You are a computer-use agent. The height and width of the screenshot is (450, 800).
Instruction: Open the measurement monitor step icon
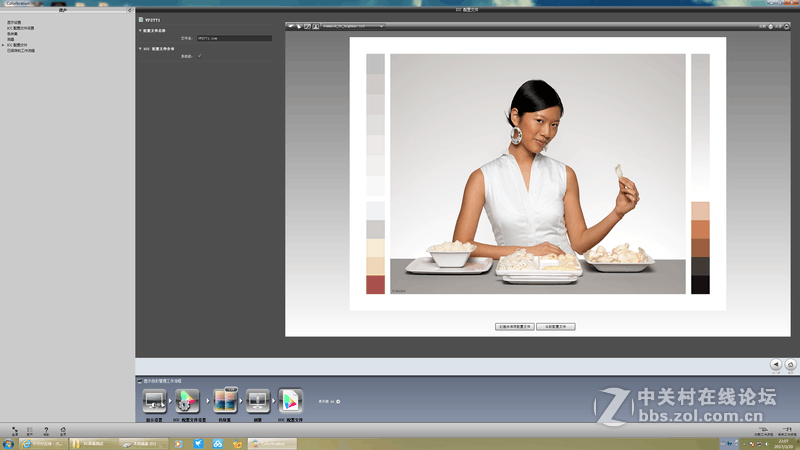tap(258, 401)
